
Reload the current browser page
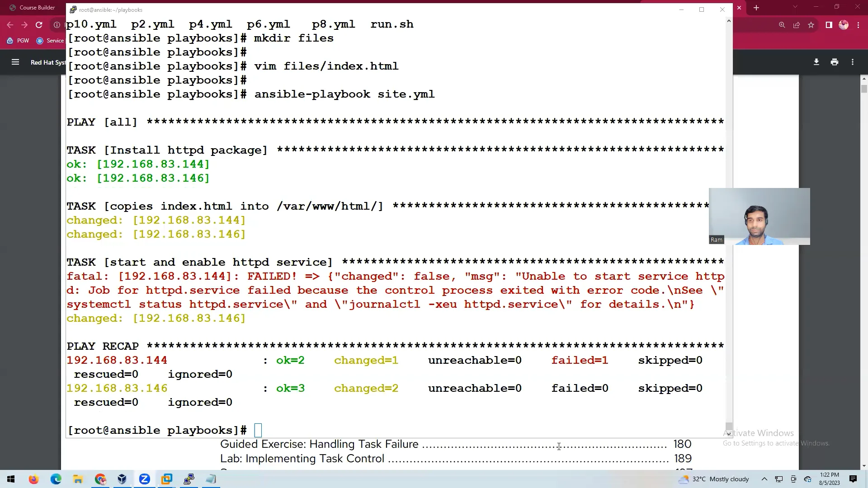[39, 25]
